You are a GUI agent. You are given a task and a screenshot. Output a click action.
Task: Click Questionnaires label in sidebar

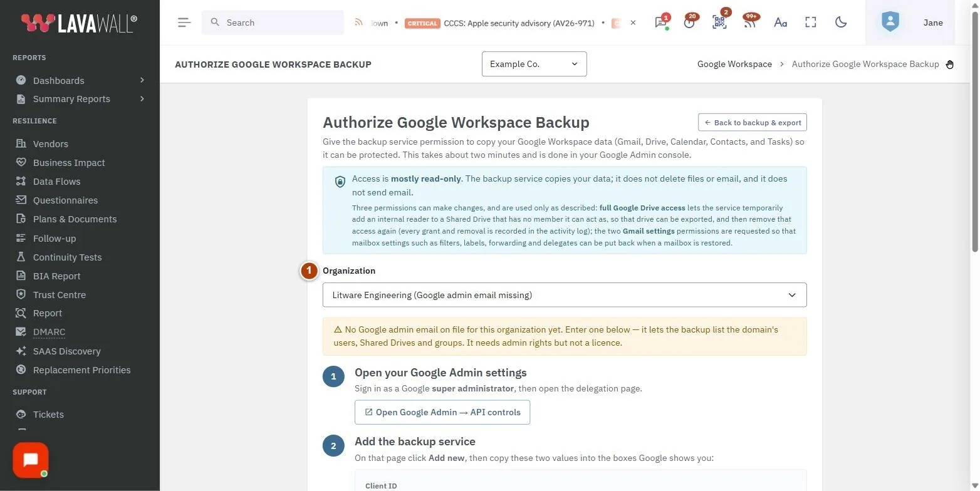click(x=65, y=200)
